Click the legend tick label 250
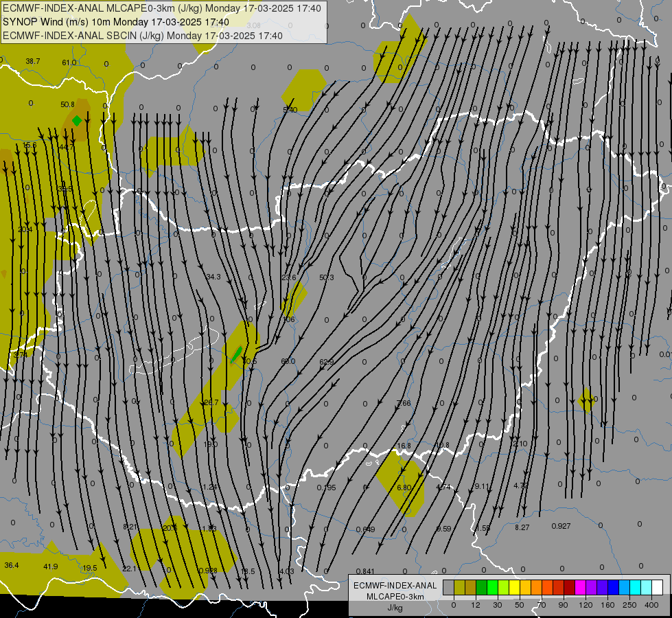The image size is (672, 618). pos(629,605)
